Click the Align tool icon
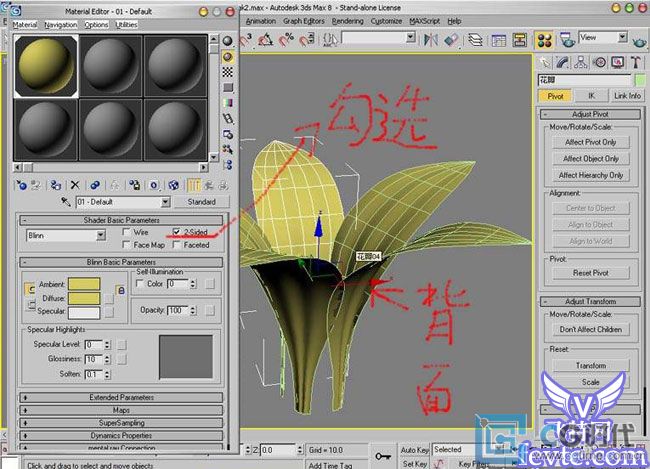The image size is (650, 469). 451,40
